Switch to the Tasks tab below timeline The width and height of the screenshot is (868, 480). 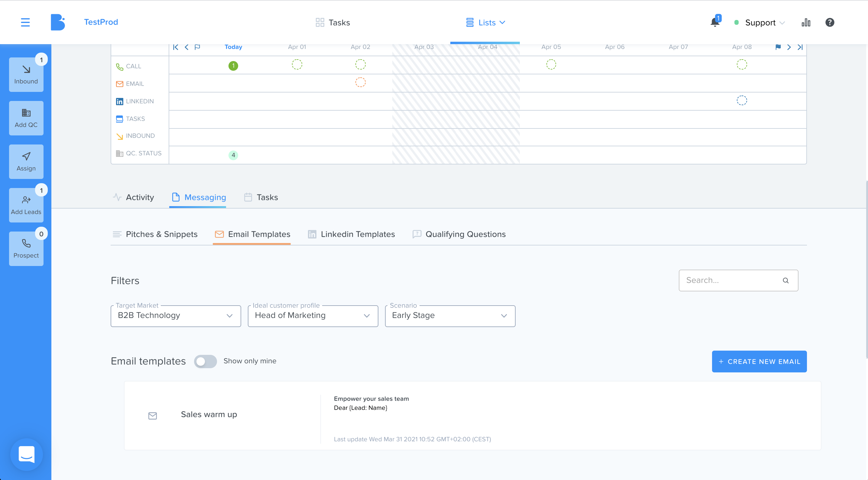[x=261, y=197]
